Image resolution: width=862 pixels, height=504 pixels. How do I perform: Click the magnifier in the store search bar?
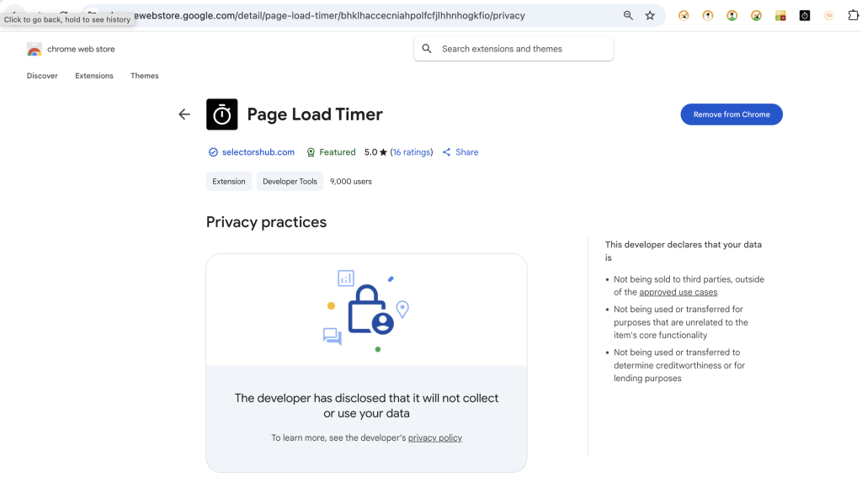pos(427,49)
